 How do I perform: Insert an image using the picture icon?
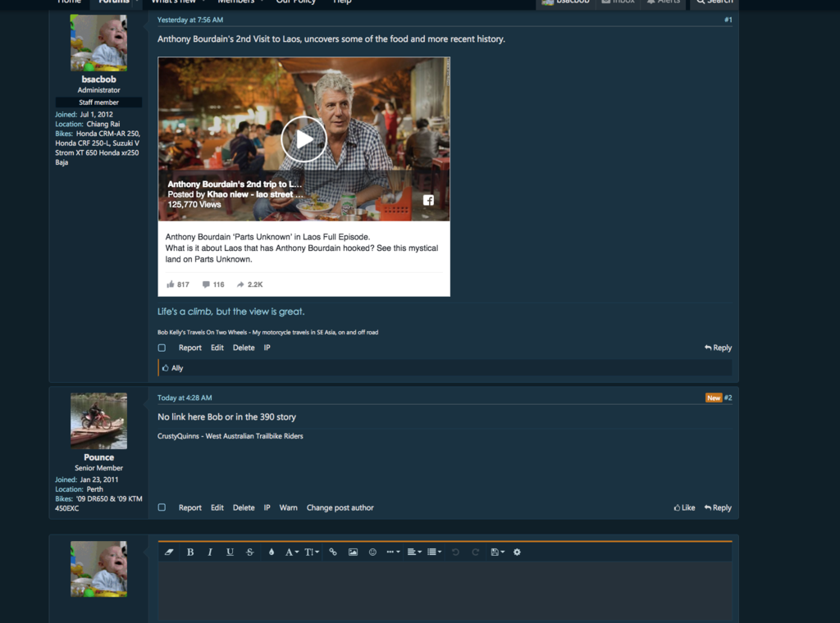coord(353,552)
